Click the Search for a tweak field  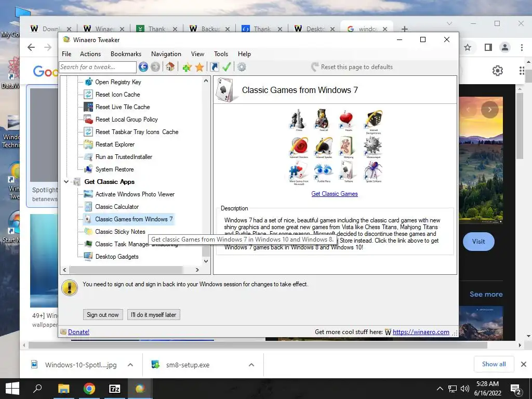[97, 67]
